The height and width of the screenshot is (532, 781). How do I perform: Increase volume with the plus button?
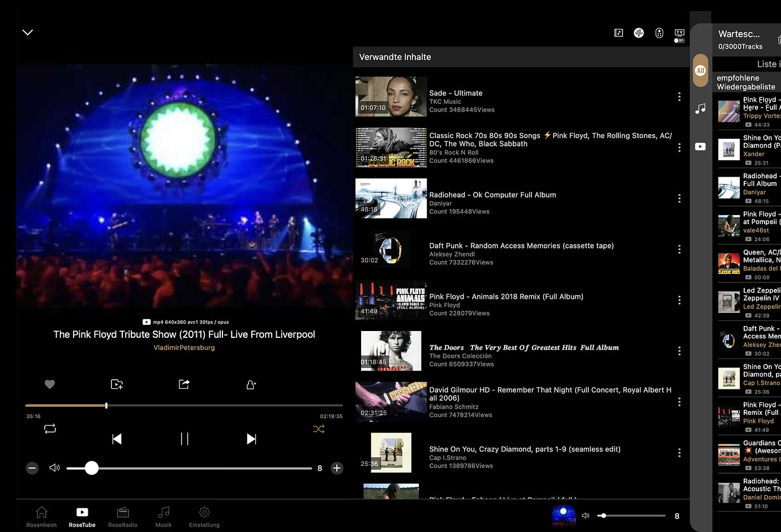(x=337, y=468)
